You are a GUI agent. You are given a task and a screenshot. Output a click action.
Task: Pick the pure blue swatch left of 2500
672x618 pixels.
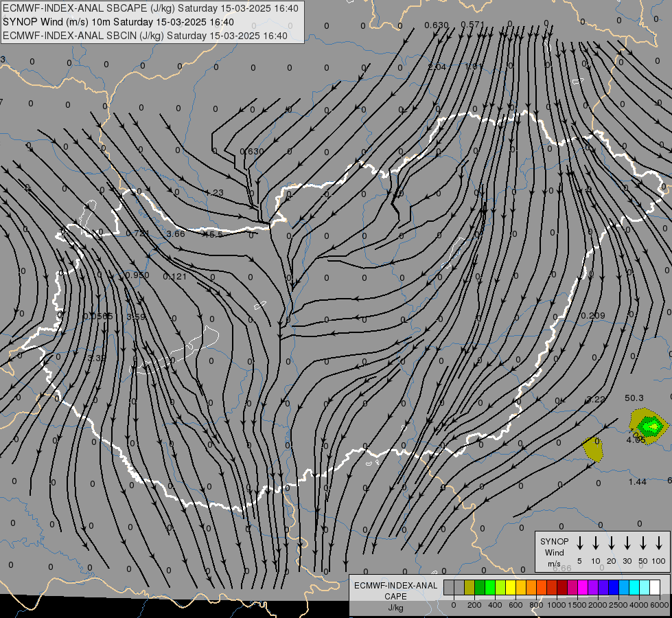(614, 587)
